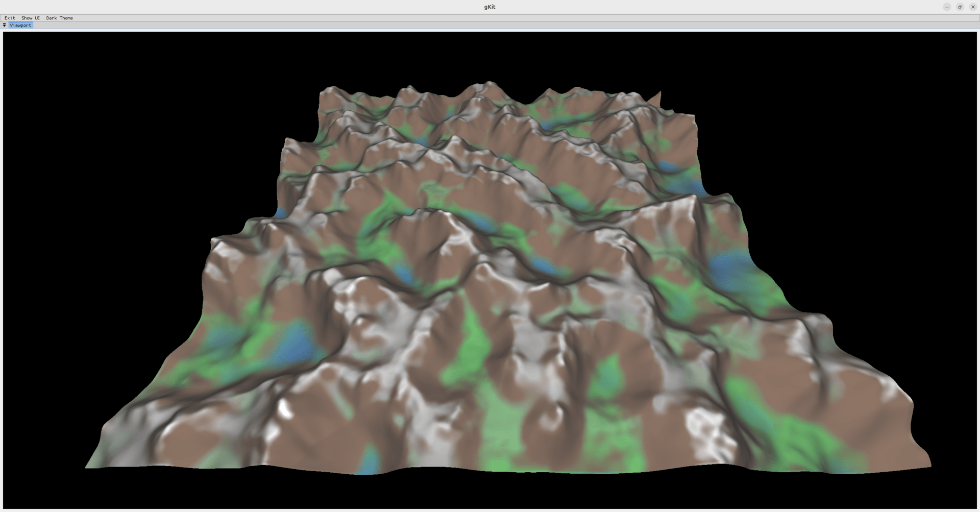
Task: Click the empty menu bar right of Dark Theme
Action: pyautogui.click(x=526, y=18)
